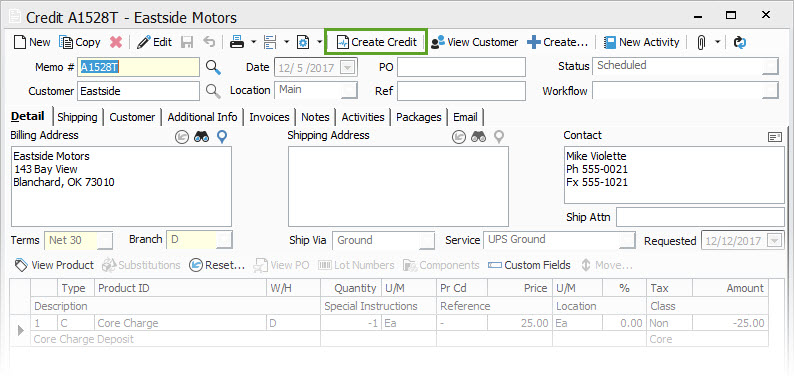Open the Status dropdown showing Scheduled

[x=771, y=66]
